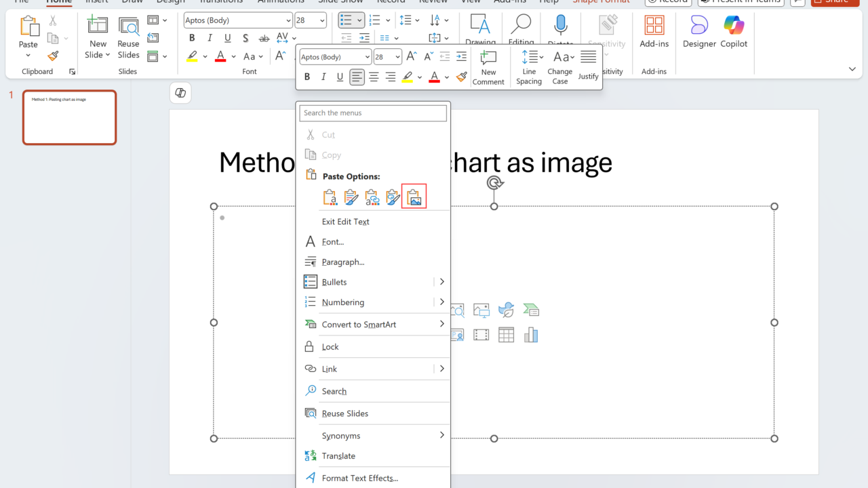
Task: Toggle Bold in the floating mini toolbar
Action: [x=307, y=77]
